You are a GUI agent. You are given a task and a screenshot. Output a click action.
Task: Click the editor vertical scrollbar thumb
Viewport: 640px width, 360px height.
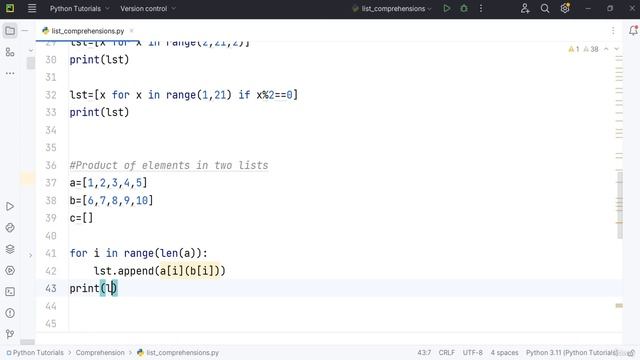click(620, 205)
